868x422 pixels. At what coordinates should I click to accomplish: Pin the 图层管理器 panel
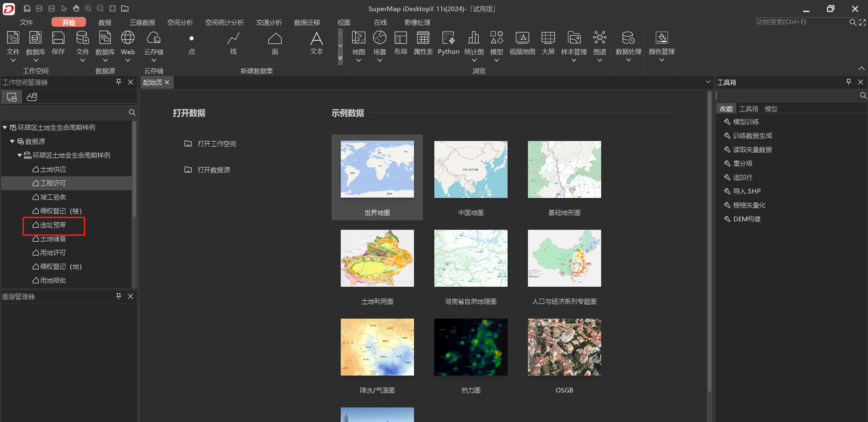click(x=119, y=296)
